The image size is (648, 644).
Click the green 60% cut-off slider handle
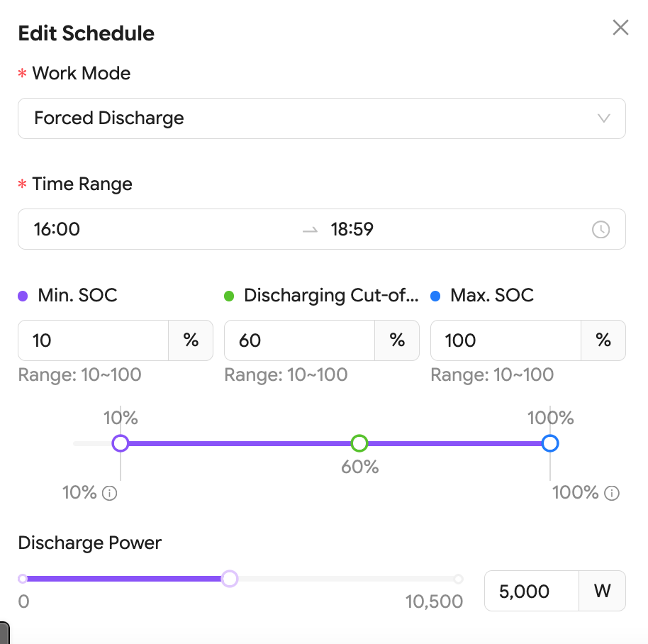[x=359, y=443]
